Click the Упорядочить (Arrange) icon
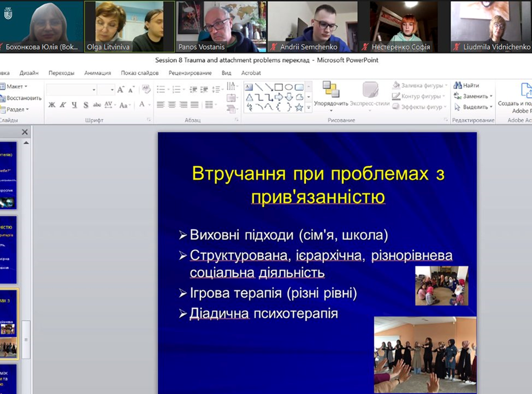532x394 pixels. [331, 90]
